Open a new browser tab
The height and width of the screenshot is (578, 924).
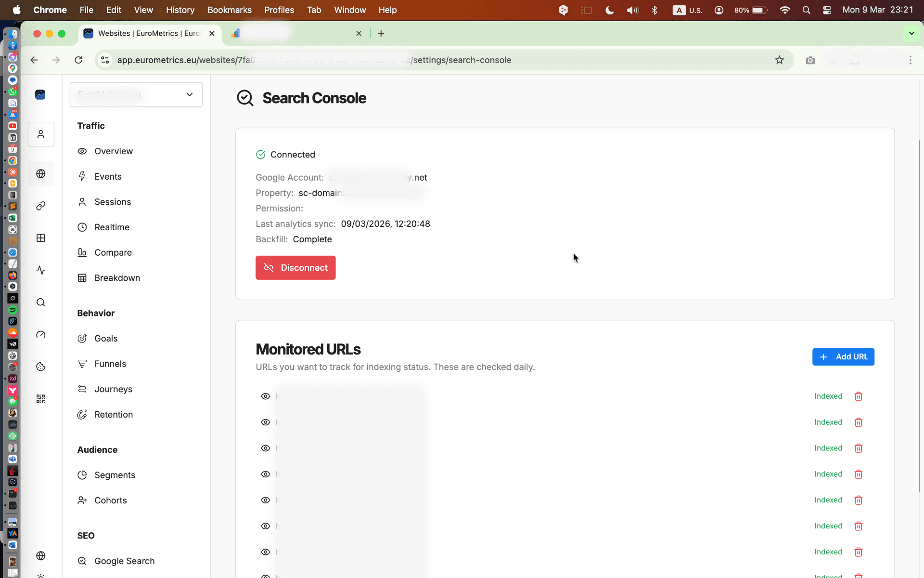pyautogui.click(x=381, y=33)
